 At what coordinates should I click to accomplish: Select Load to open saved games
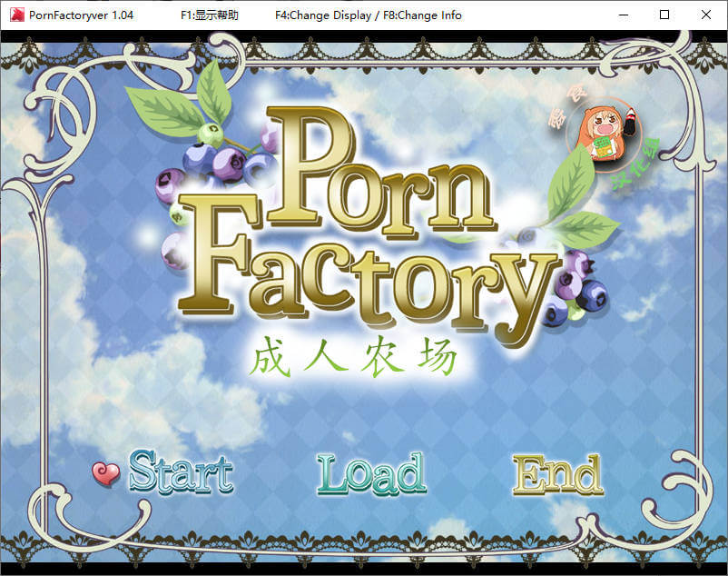pos(371,474)
